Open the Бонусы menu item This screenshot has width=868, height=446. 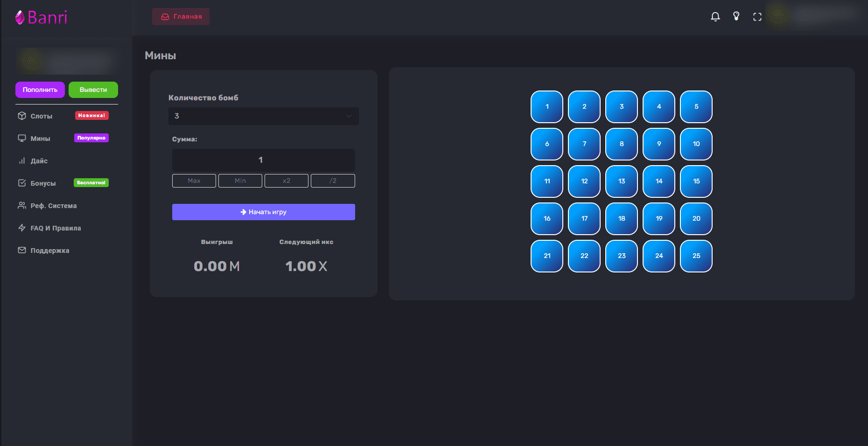pos(43,183)
